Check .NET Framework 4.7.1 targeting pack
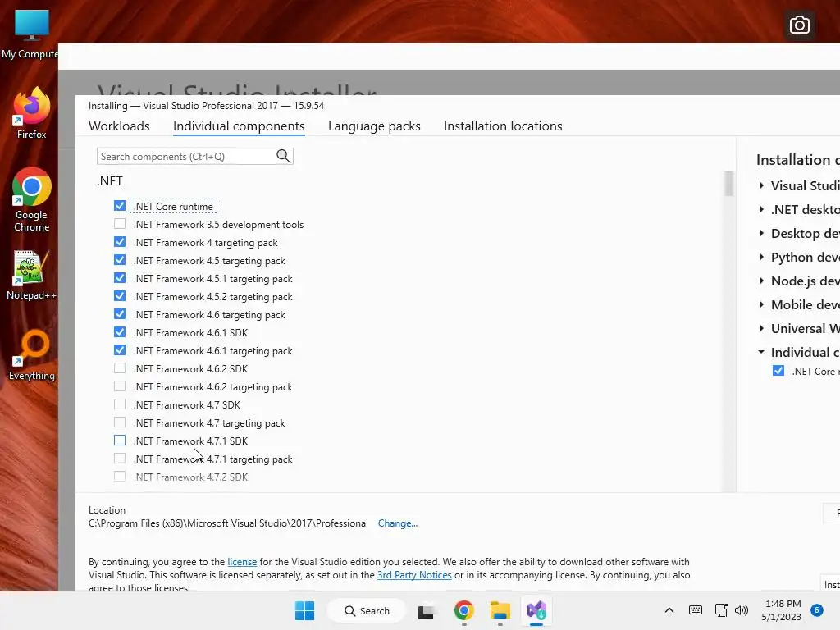Viewport: 840px width, 630px height. tap(120, 459)
